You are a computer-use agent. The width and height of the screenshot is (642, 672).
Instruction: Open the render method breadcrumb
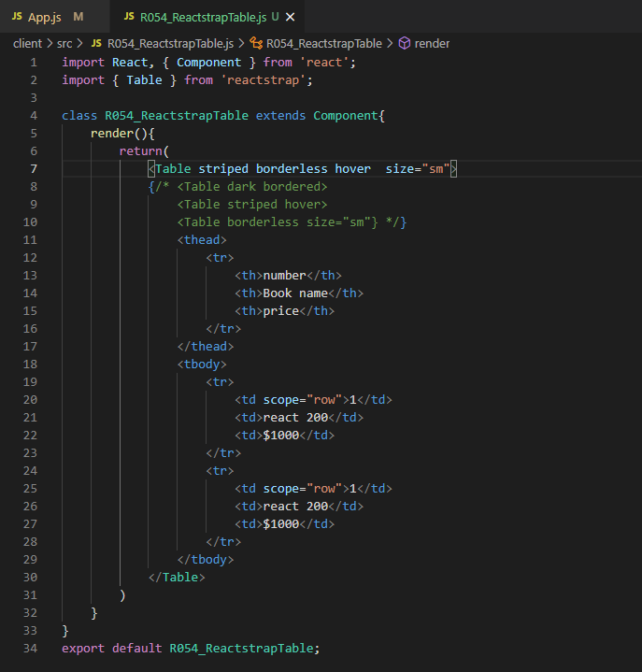pos(432,43)
